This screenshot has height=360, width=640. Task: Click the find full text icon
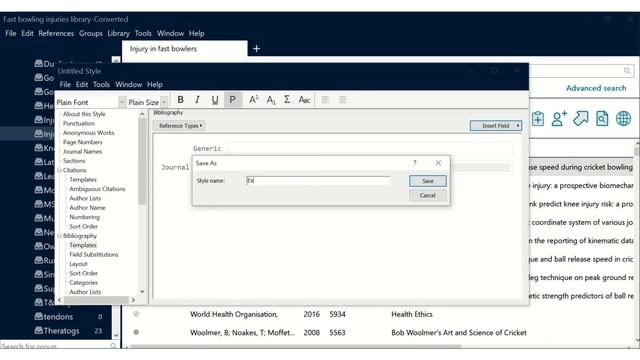pos(602,118)
